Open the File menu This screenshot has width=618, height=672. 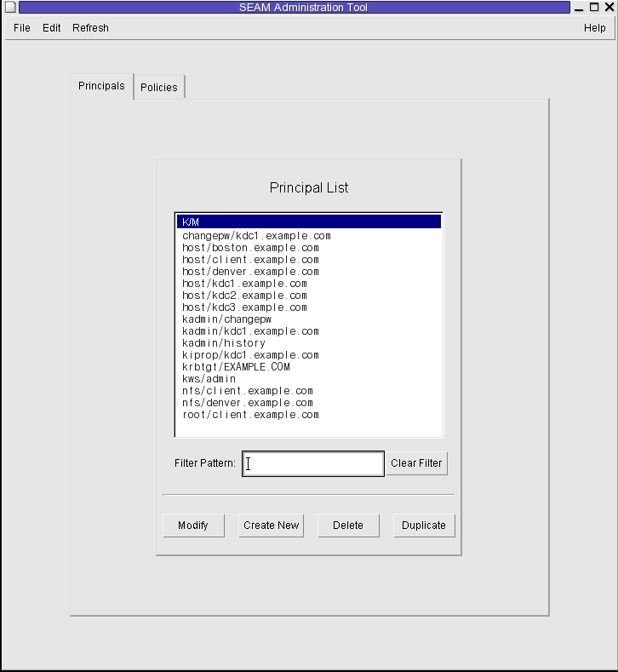pos(22,28)
